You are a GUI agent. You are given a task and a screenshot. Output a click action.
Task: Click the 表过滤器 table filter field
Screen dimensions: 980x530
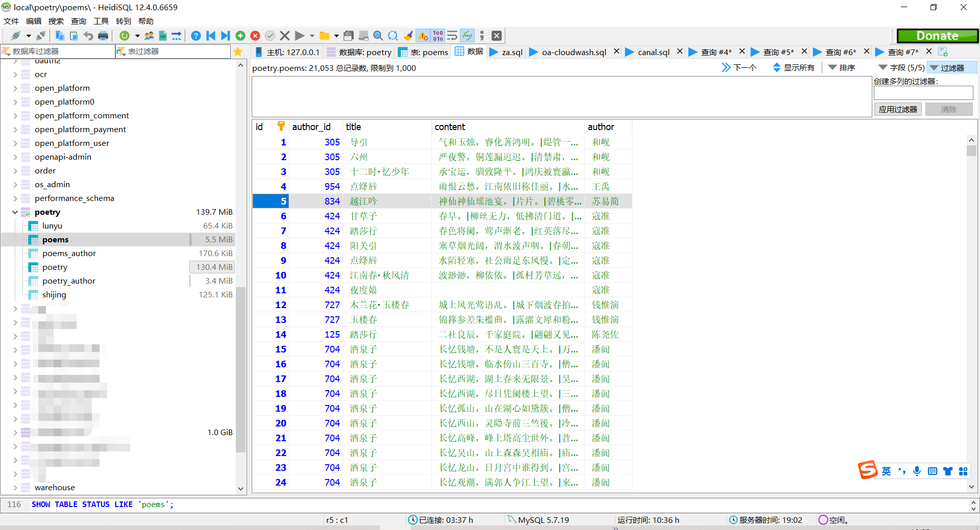173,52
